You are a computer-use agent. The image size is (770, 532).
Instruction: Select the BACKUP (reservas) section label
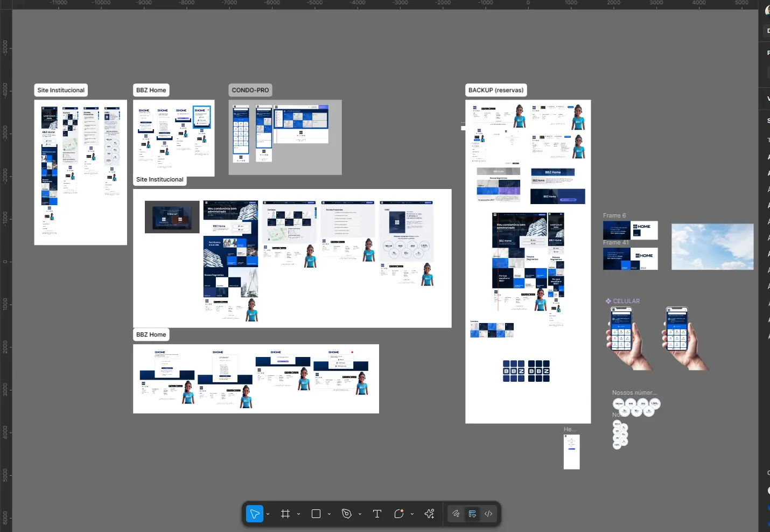pos(496,90)
